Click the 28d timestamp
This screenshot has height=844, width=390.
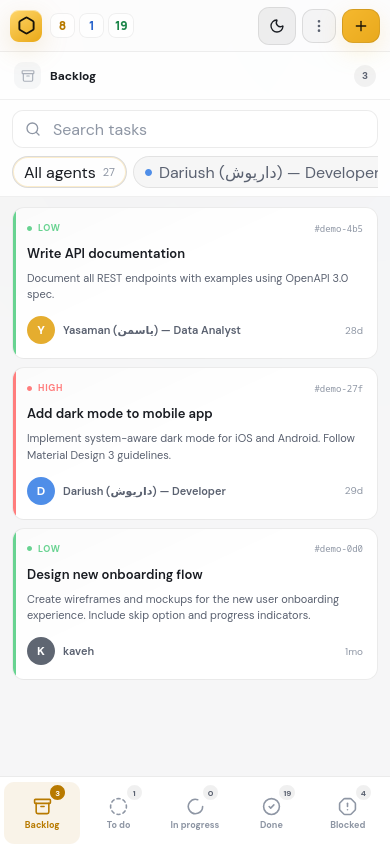(x=354, y=330)
